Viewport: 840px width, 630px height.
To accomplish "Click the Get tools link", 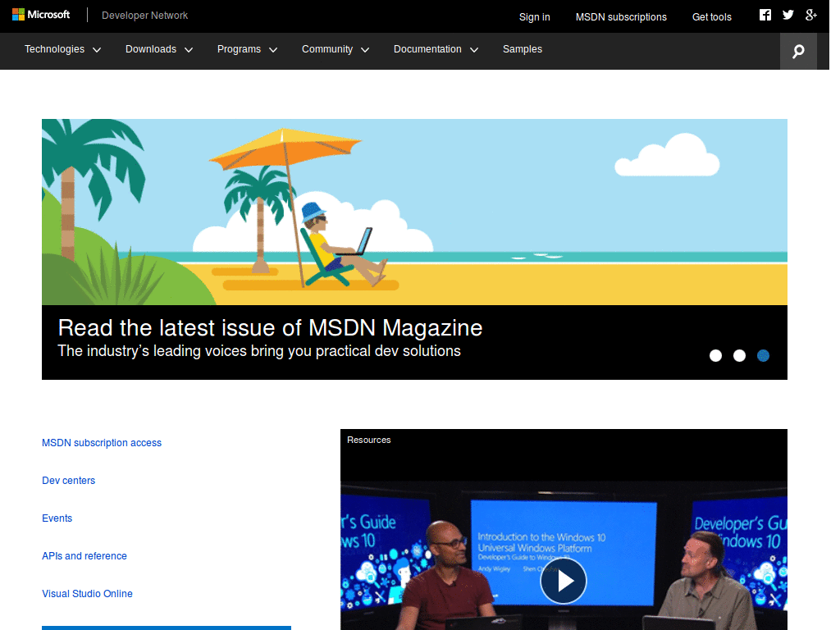I will pyautogui.click(x=711, y=17).
